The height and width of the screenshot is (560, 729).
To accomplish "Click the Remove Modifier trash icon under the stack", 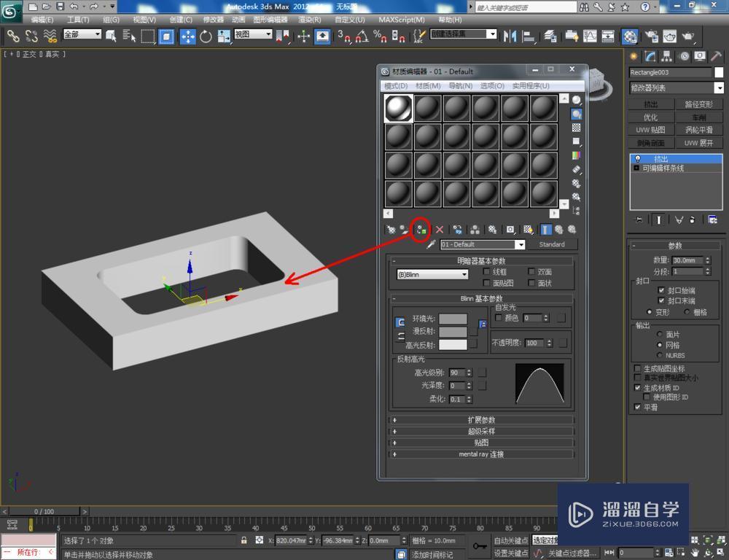I will [692, 219].
